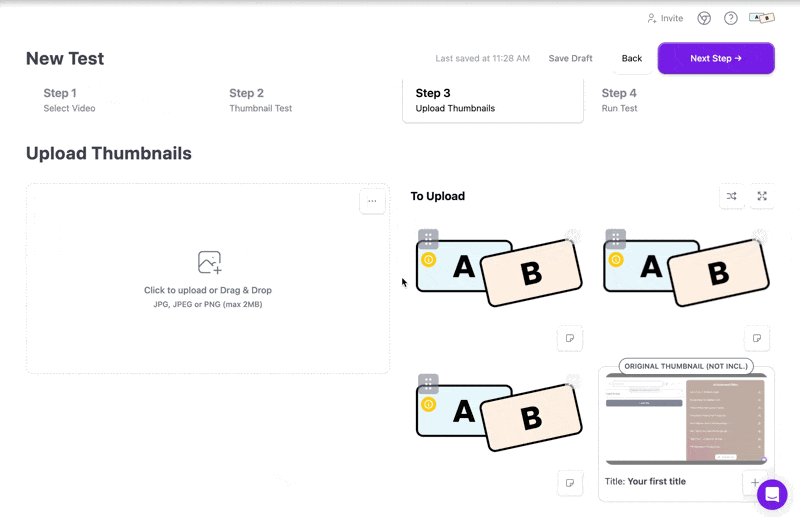The height and width of the screenshot is (523, 800).
Task: Click the yellow warning badge on second thumbnail
Action: (x=616, y=260)
